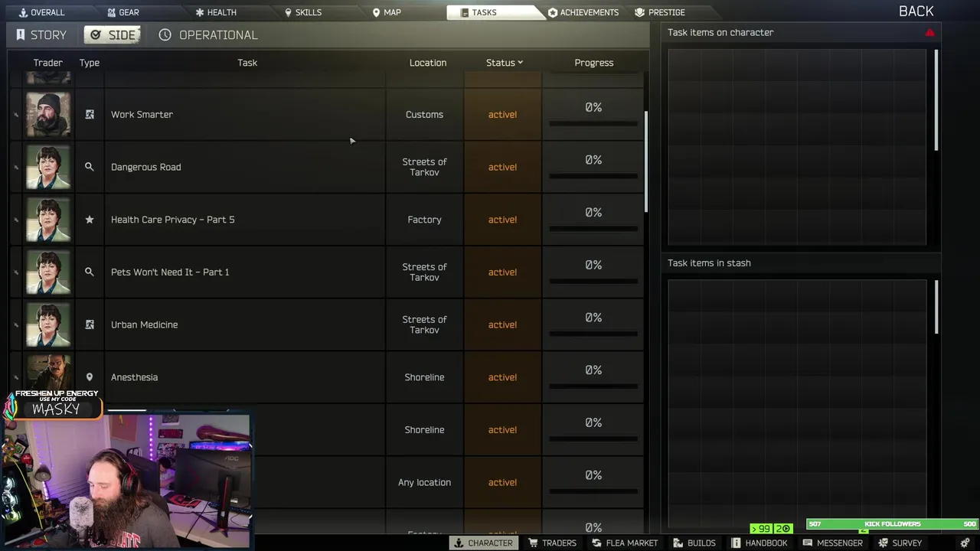The image size is (980, 551).
Task: Click the Dangerous Road progress bar
Action: pos(593,176)
